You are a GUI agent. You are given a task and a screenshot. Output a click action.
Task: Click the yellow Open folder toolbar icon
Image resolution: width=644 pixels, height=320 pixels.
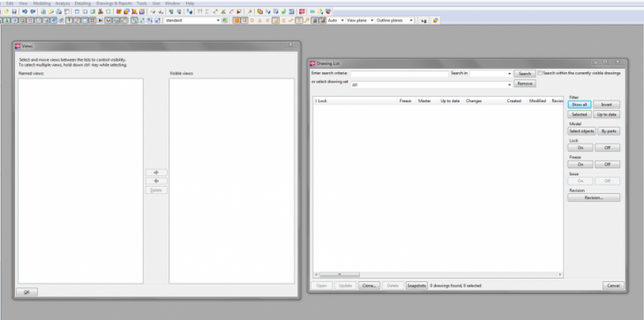pyautogui.click(x=6, y=11)
